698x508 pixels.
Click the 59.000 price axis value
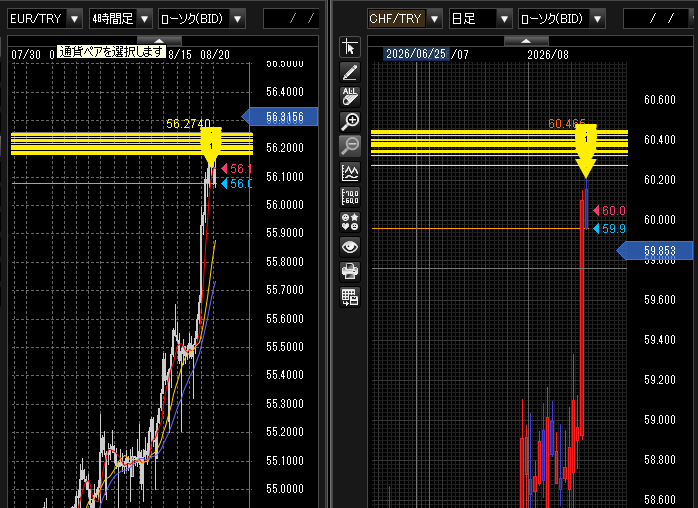[660, 420]
